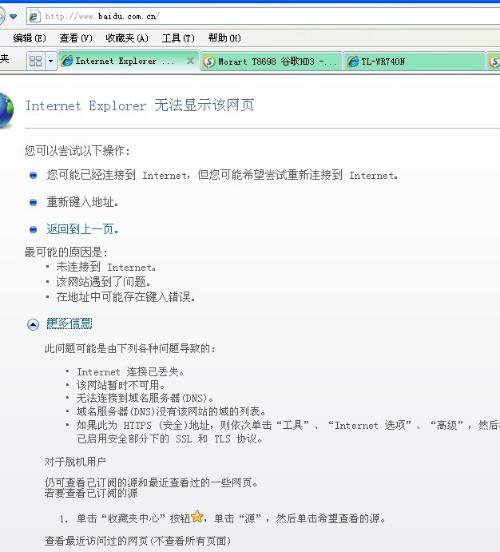
Task: Click the IE icon on Internet Explorer tab
Action: coord(67,61)
